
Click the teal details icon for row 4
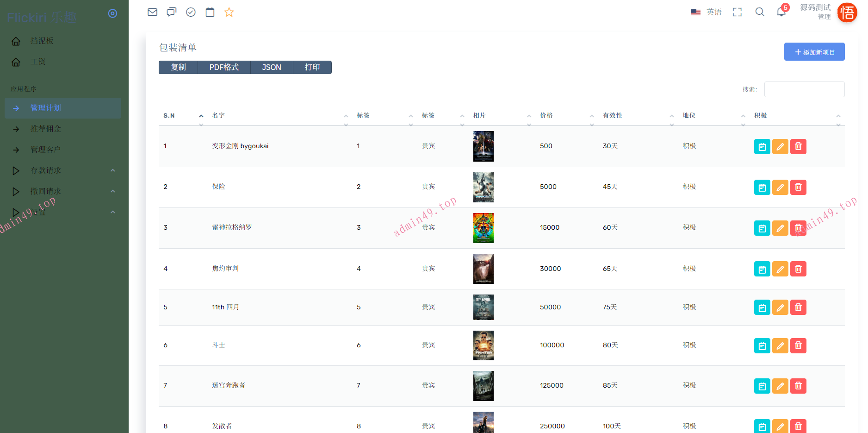tap(762, 269)
